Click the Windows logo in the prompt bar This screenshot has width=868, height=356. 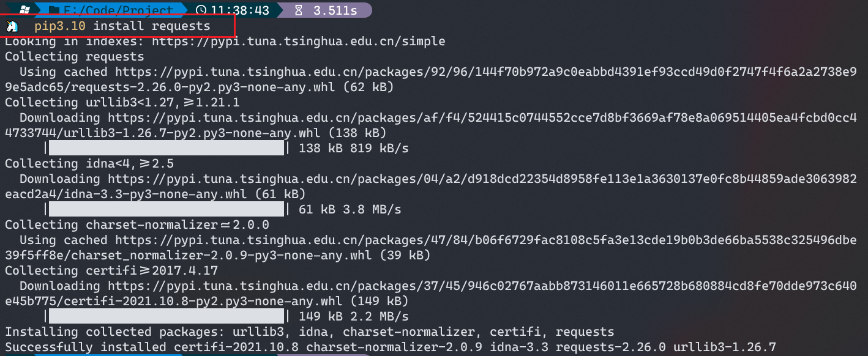[x=23, y=10]
